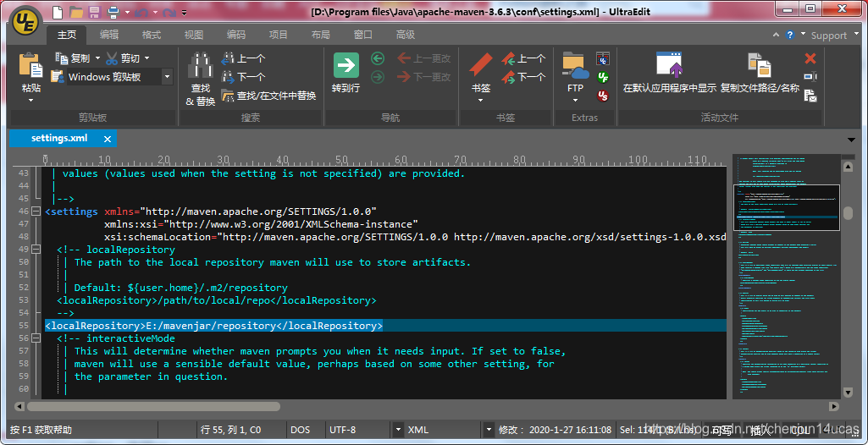
Task: Open 查找 & 替换 binoculars tool
Action: (x=201, y=79)
